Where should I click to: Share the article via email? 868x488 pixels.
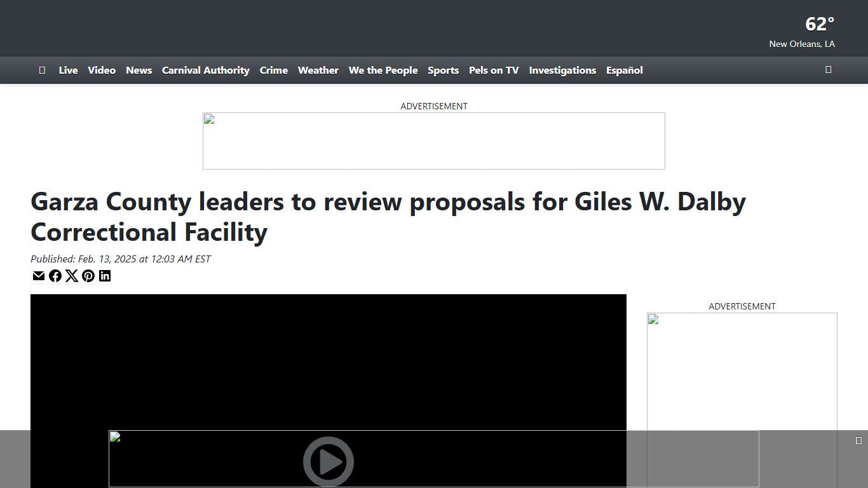tap(38, 276)
